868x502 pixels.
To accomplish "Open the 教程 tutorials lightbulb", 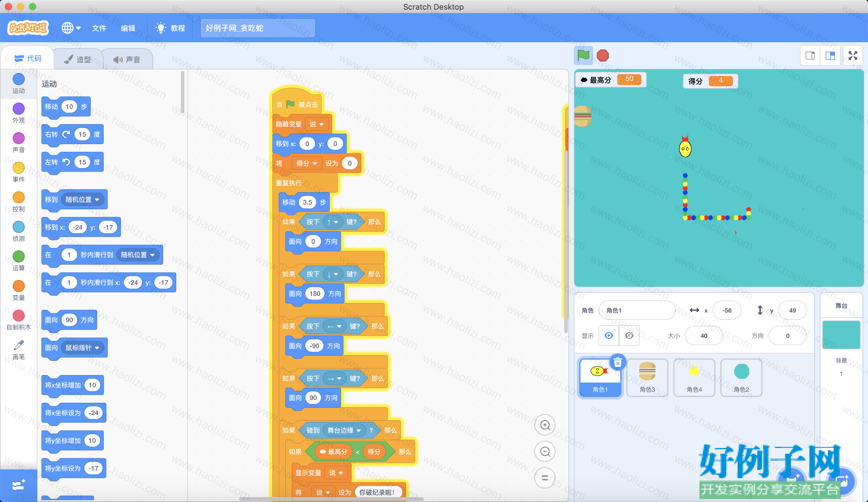I will tap(171, 28).
